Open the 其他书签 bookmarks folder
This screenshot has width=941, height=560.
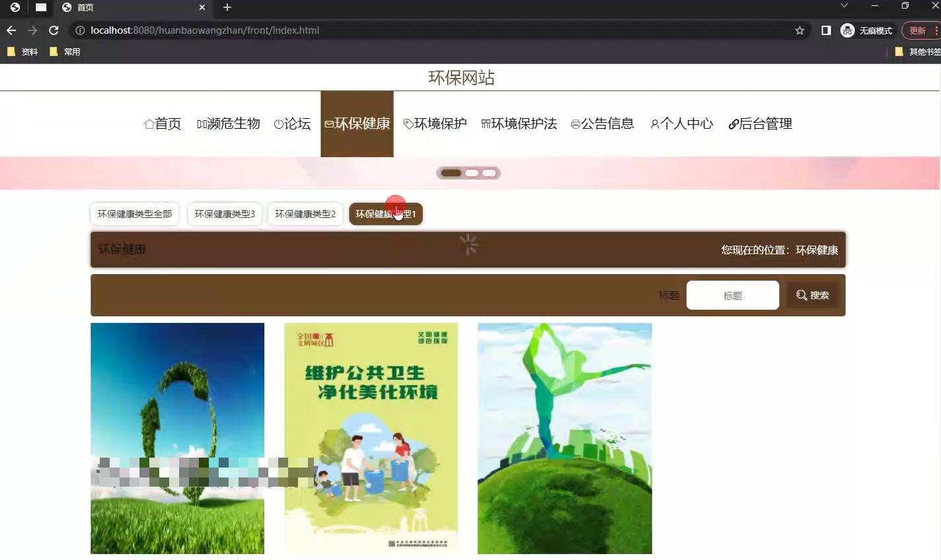pos(918,52)
